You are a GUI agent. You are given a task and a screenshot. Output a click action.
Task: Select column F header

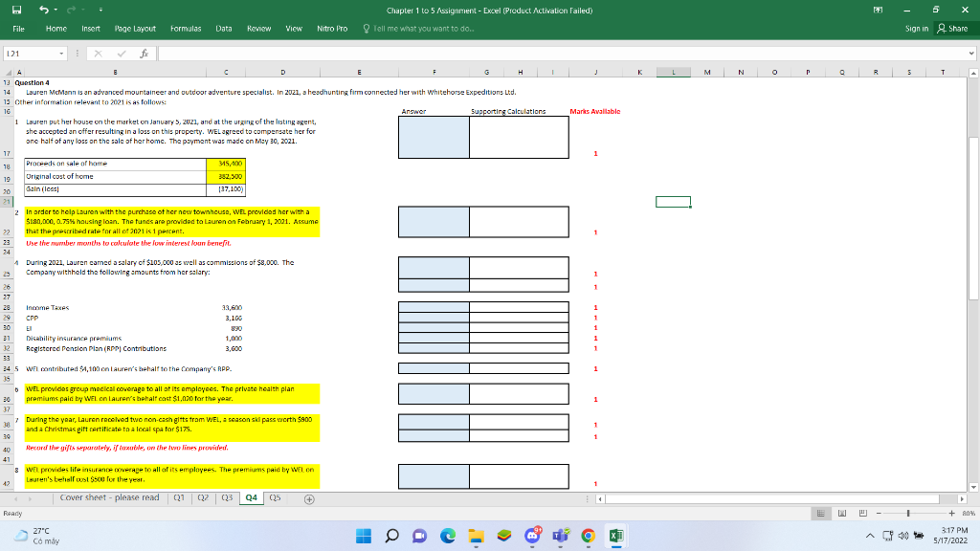[434, 73]
